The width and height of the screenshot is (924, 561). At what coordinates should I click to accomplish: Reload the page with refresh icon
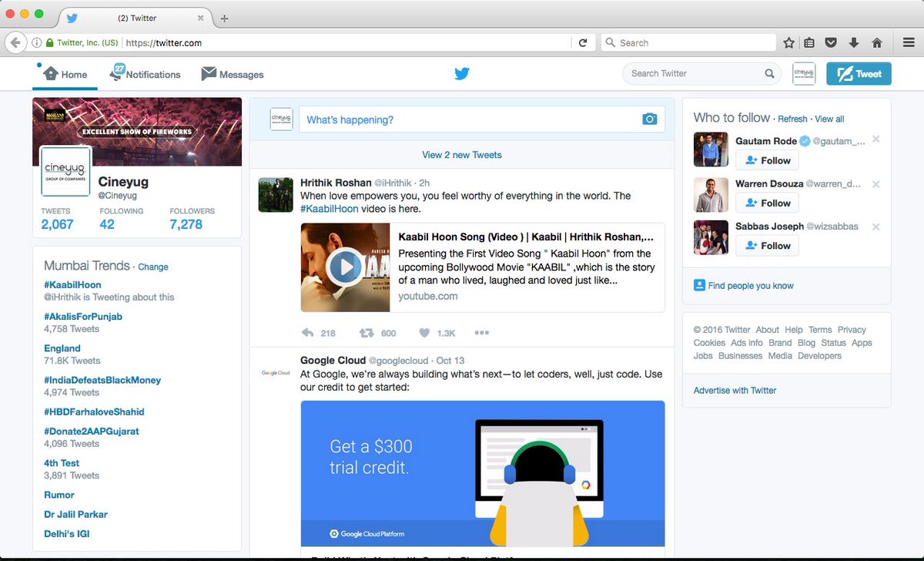pos(583,43)
